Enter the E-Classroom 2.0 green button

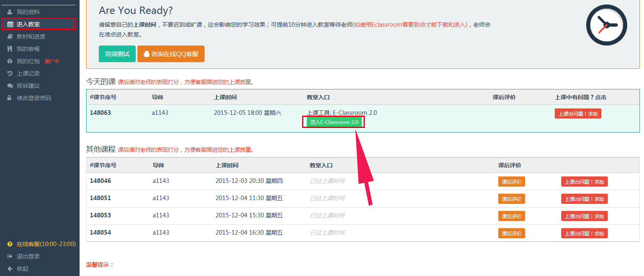click(334, 122)
